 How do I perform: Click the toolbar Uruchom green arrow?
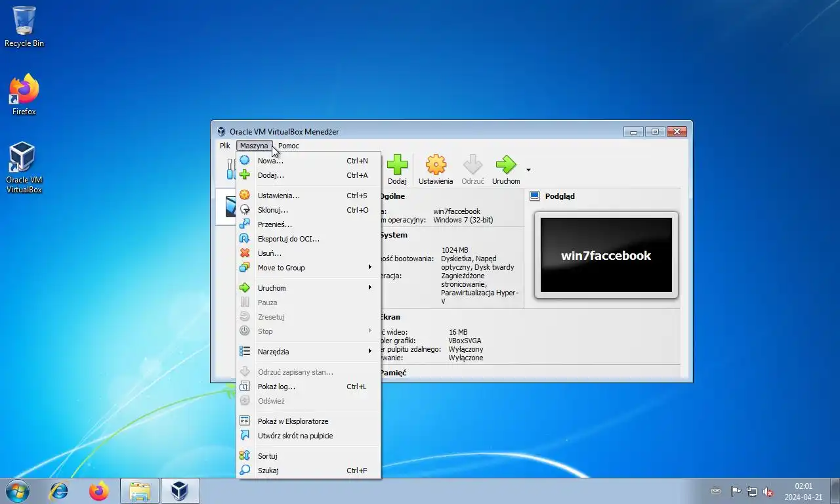coord(506,170)
